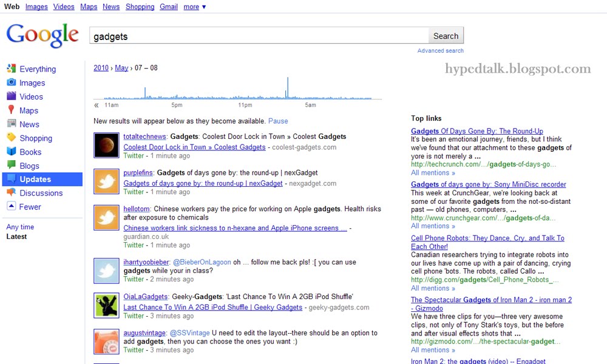Open iharrtyoobieber profile link

click(146, 262)
